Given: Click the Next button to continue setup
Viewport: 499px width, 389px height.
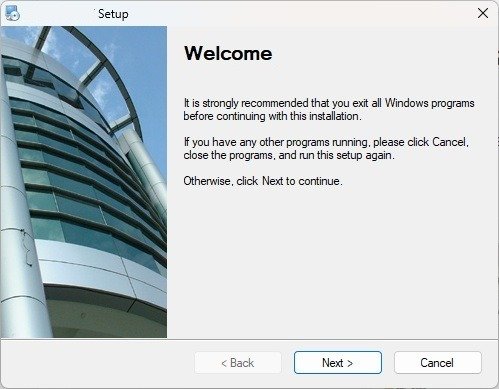Looking at the screenshot, I should [338, 362].
